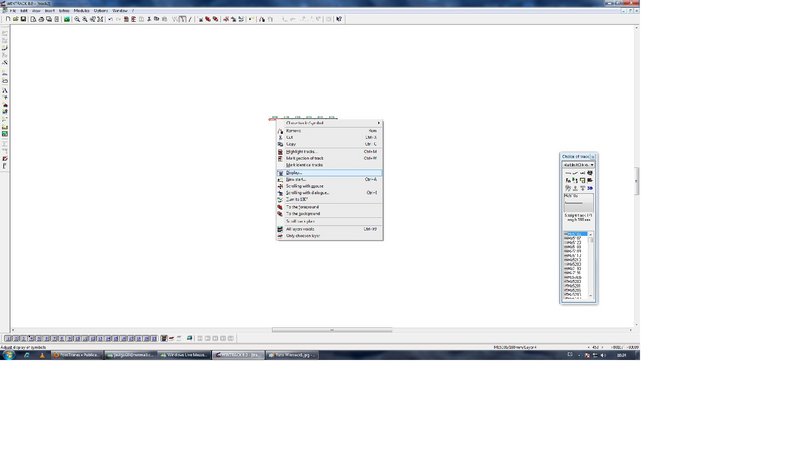This screenshot has height=450, width=800.
Task: Close the Choice of track panel
Action: tap(592, 157)
